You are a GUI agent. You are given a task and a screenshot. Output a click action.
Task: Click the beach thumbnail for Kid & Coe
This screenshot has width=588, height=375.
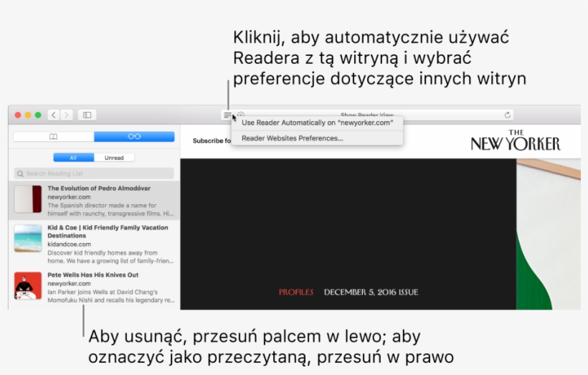tap(28, 238)
